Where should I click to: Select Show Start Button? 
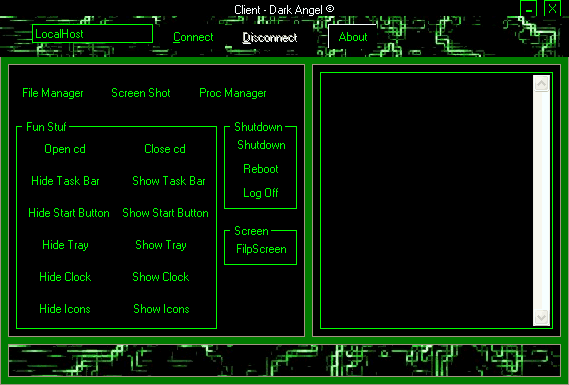click(165, 213)
